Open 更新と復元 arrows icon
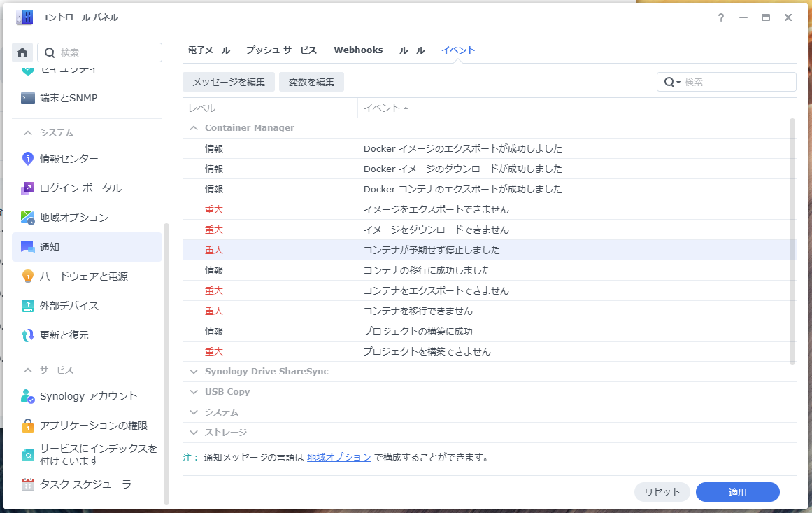 click(x=28, y=335)
